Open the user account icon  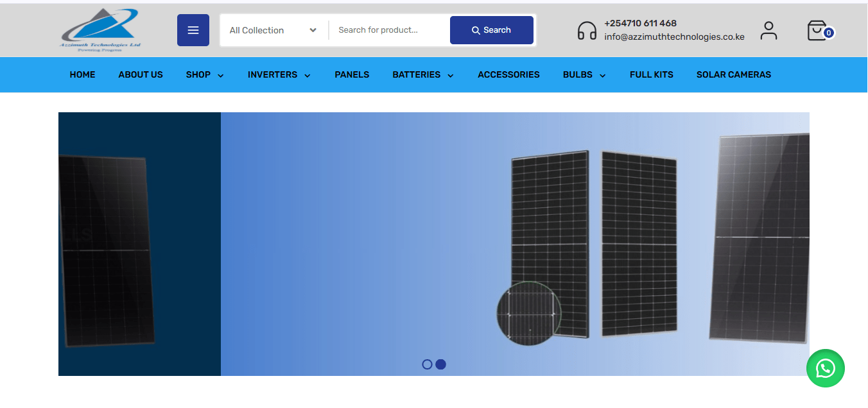click(x=768, y=30)
